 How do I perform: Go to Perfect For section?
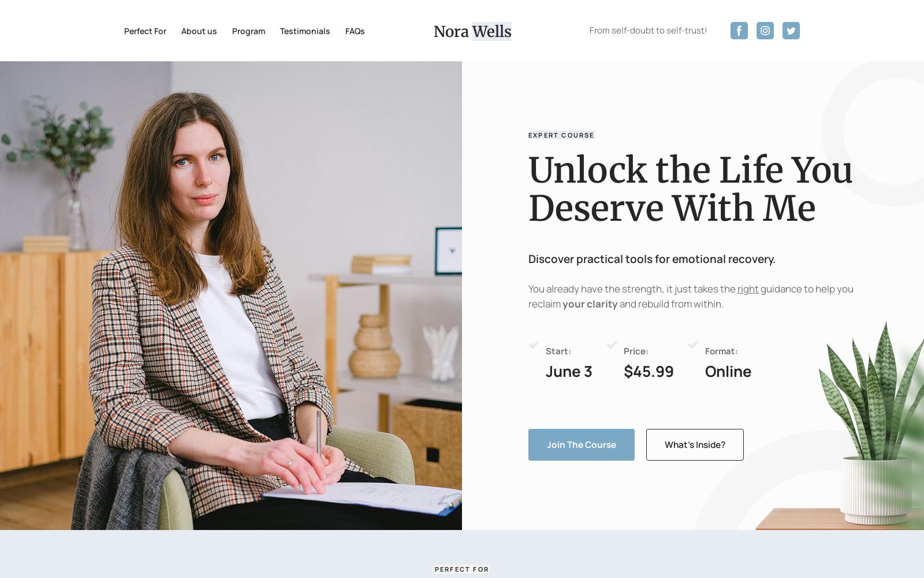[145, 31]
